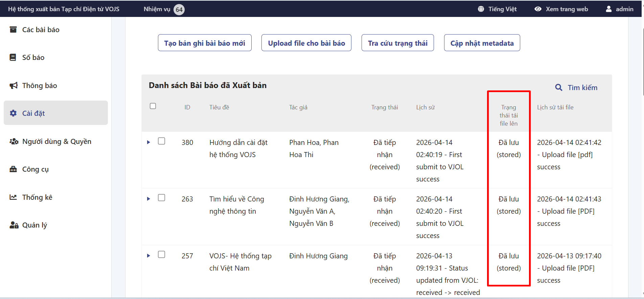Tick the checkbox for article 263
The image size is (644, 299).
pyautogui.click(x=162, y=198)
